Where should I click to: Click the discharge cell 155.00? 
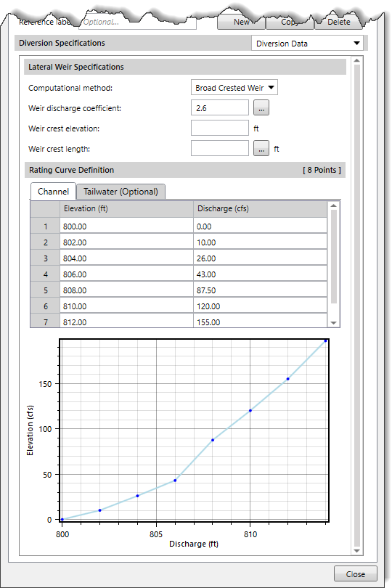260,321
